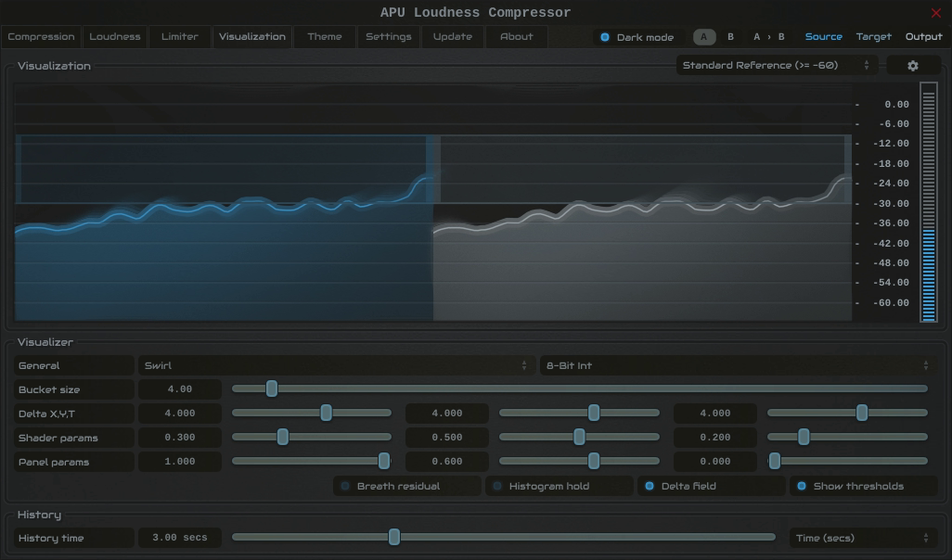Click the first Panel params slider

tap(312, 461)
